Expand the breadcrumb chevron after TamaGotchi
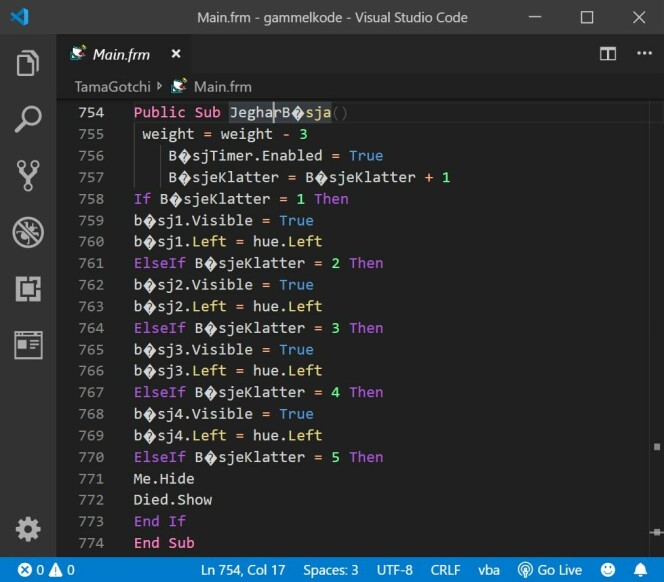Viewport: 664px width, 582px height. tap(159, 86)
